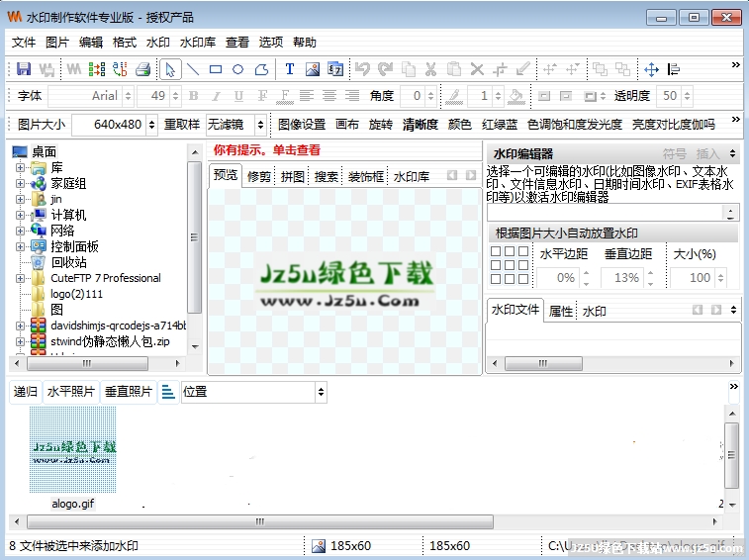Viewport: 749px width, 560px height.
Task: Select the arrow pointer tool
Action: click(169, 69)
